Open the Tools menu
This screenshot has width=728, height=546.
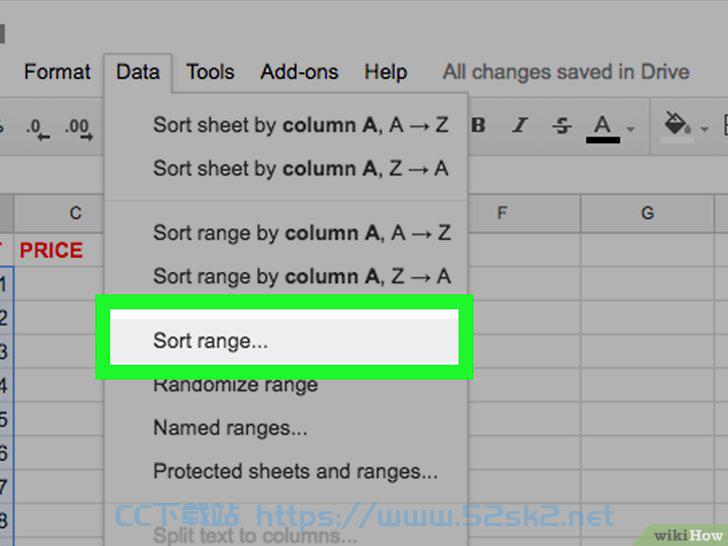(x=210, y=72)
